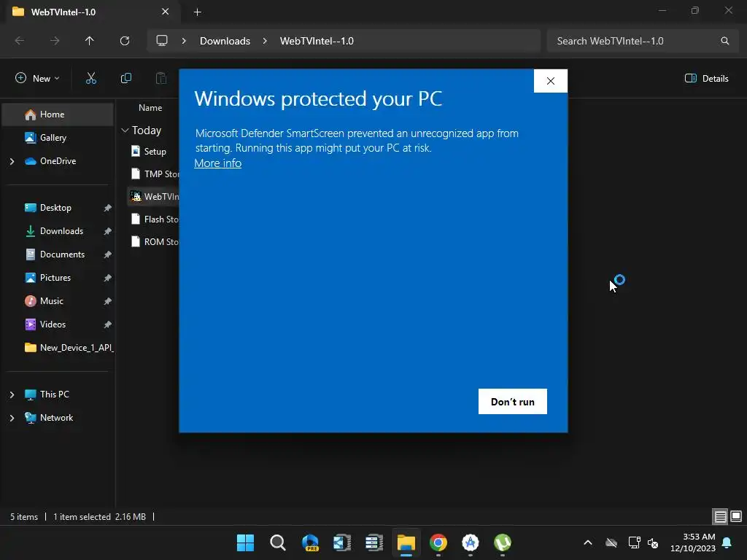Expand the This PC tree node
Viewport: 747px width, 560px height.
[x=12, y=394]
